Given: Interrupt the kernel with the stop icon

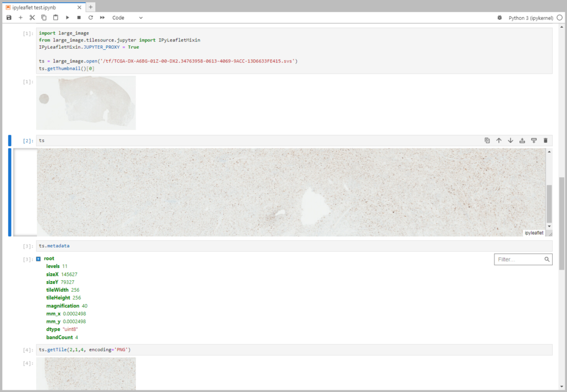Looking at the screenshot, I should coord(79,17).
